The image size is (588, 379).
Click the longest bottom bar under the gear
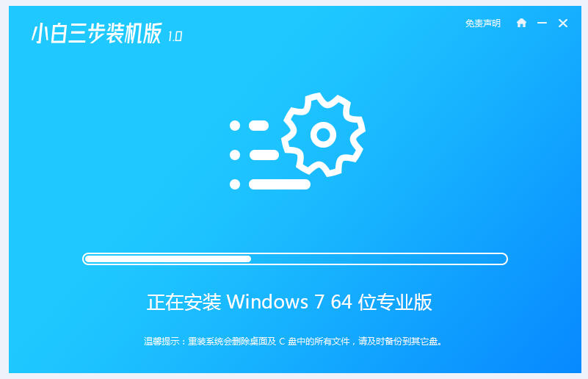coord(280,184)
